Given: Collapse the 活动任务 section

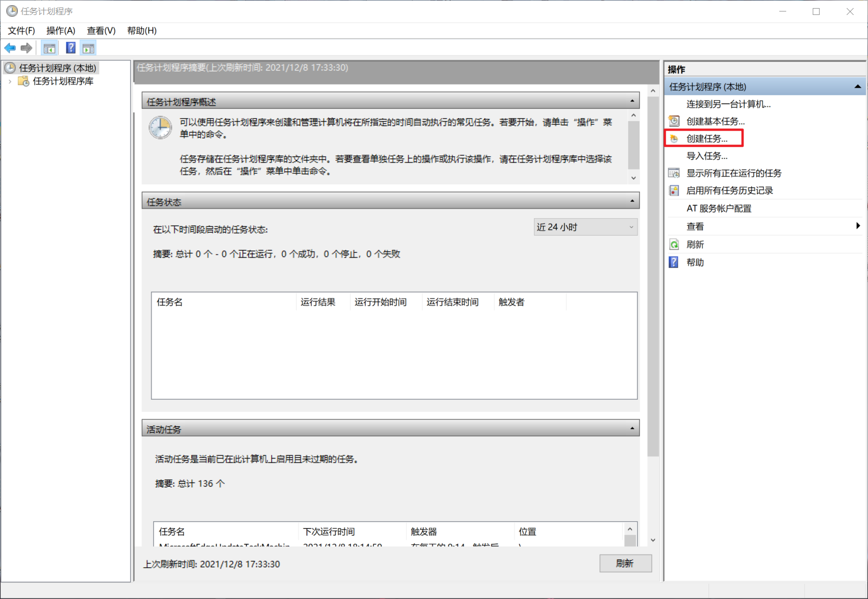Looking at the screenshot, I should pyautogui.click(x=632, y=429).
